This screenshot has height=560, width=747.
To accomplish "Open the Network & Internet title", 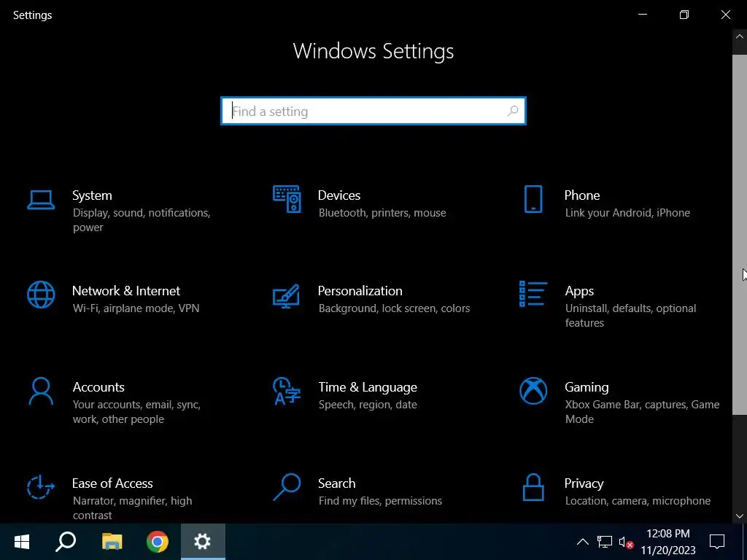I will click(125, 291).
